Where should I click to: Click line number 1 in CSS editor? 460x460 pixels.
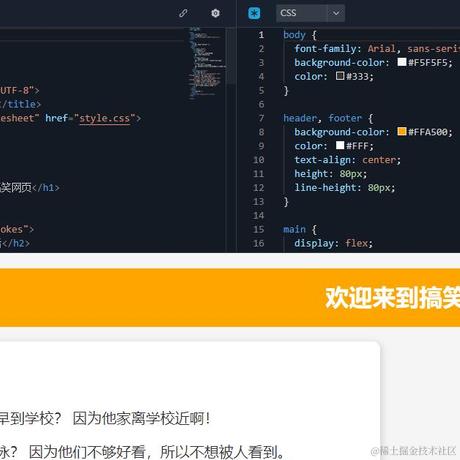pos(261,35)
